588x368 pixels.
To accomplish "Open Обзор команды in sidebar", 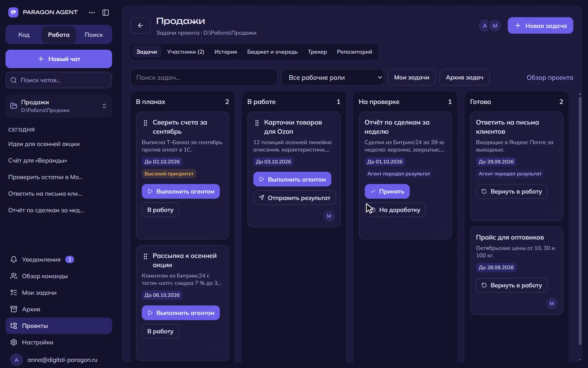I will [x=59, y=276].
